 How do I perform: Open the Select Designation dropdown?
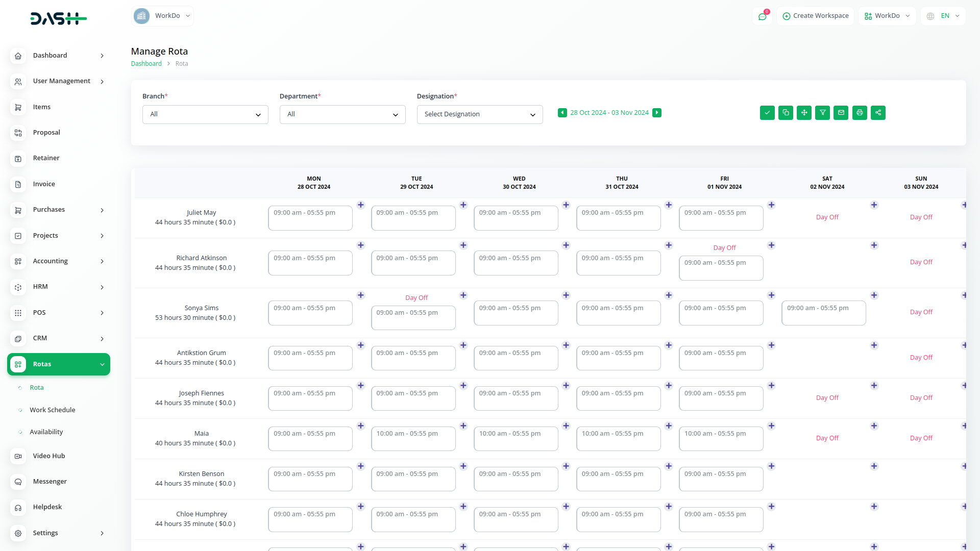point(480,114)
